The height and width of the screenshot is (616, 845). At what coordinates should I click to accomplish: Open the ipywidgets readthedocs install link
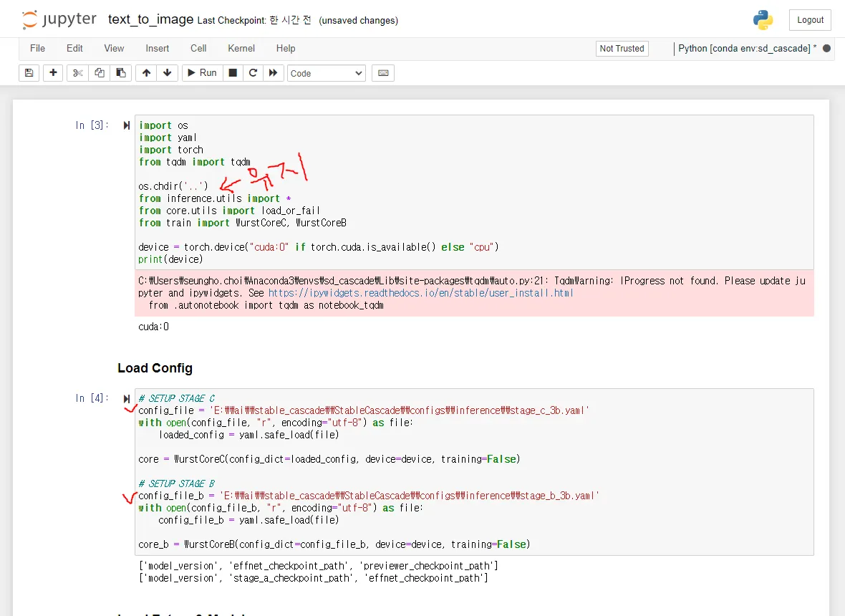420,293
